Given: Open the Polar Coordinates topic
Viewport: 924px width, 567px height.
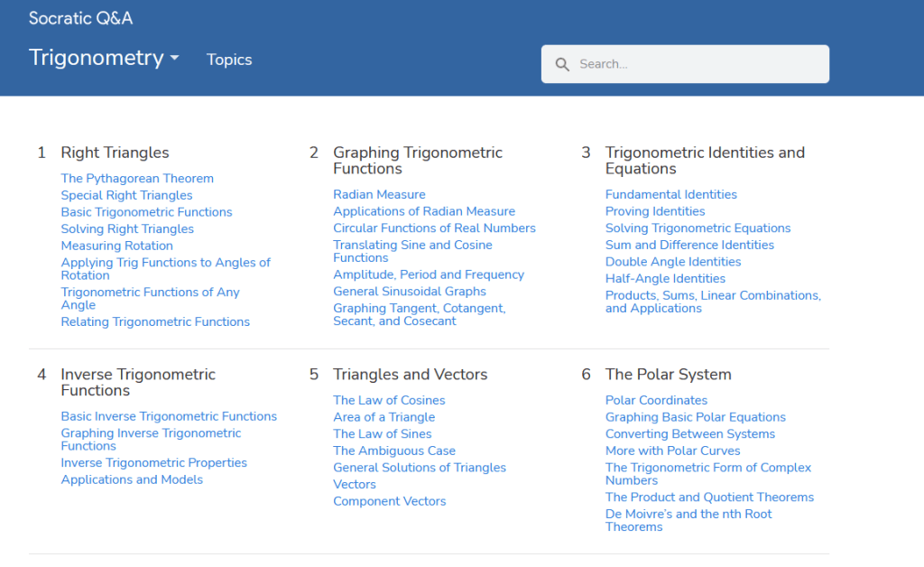Looking at the screenshot, I should pos(656,400).
